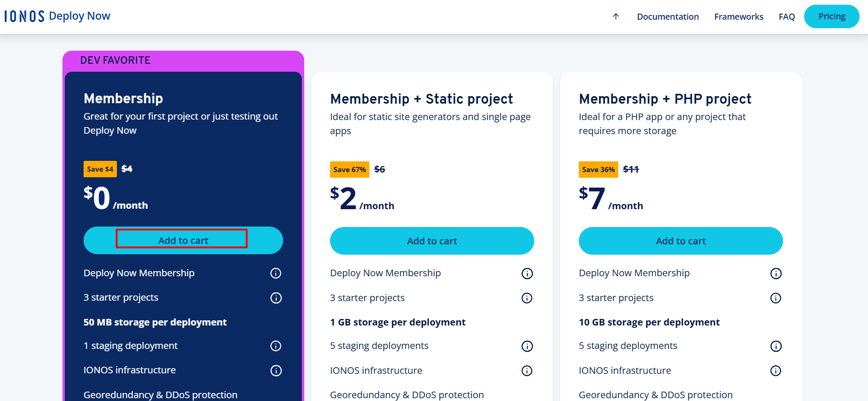This screenshot has width=868, height=401.
Task: Open the IONOS Deploy Now logo link
Action: point(57,16)
